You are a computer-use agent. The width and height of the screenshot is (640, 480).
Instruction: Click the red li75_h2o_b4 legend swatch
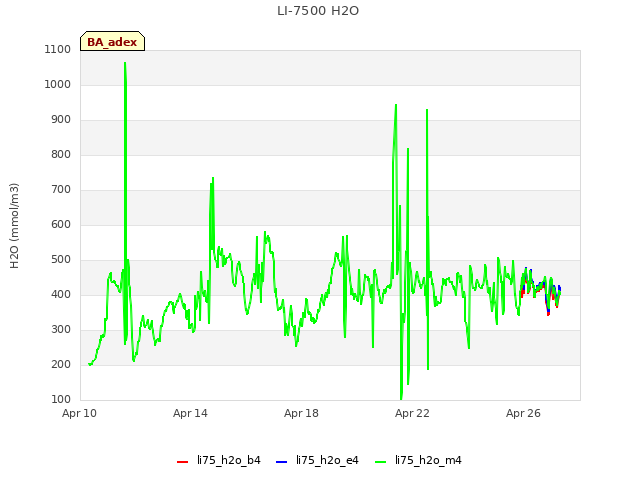click(182, 462)
